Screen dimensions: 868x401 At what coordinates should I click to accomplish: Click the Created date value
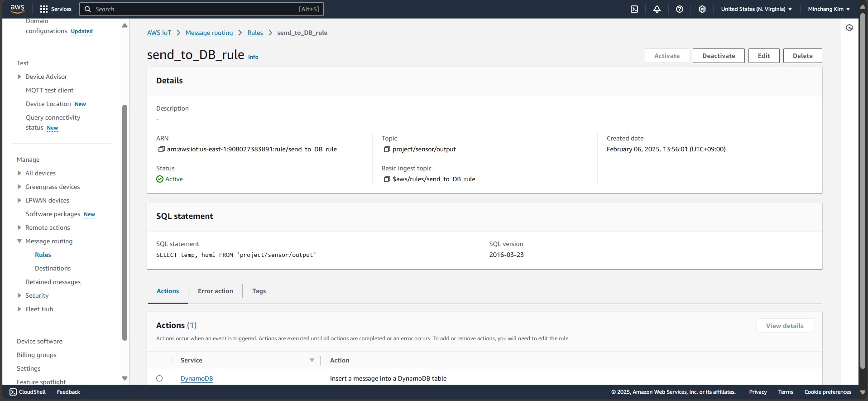click(x=666, y=149)
